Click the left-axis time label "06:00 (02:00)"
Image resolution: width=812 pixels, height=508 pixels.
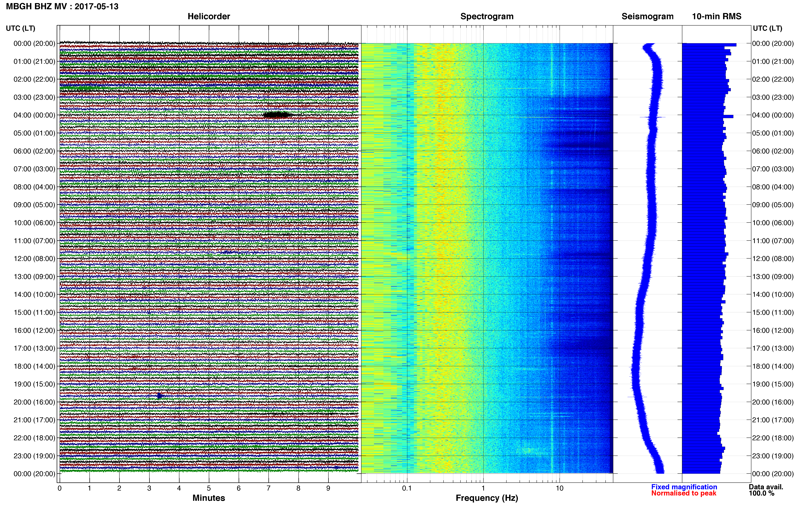tap(34, 151)
